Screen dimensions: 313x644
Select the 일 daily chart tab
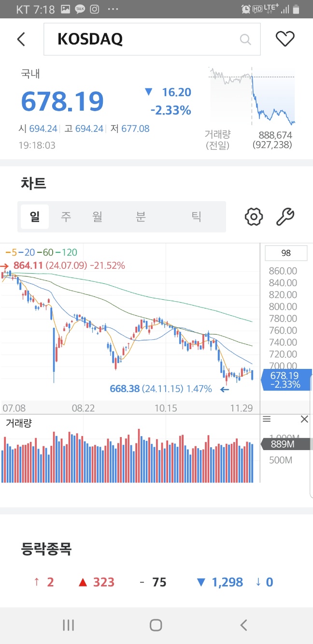35,217
